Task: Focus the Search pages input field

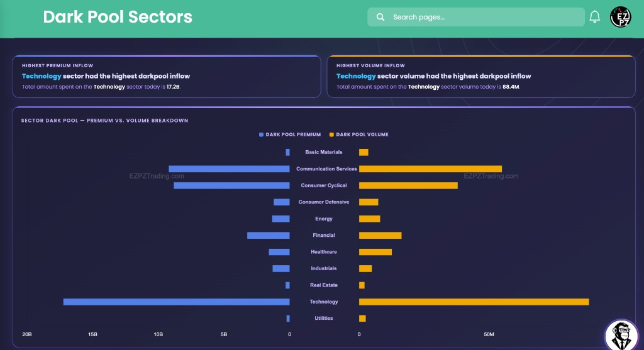Action: [476, 17]
